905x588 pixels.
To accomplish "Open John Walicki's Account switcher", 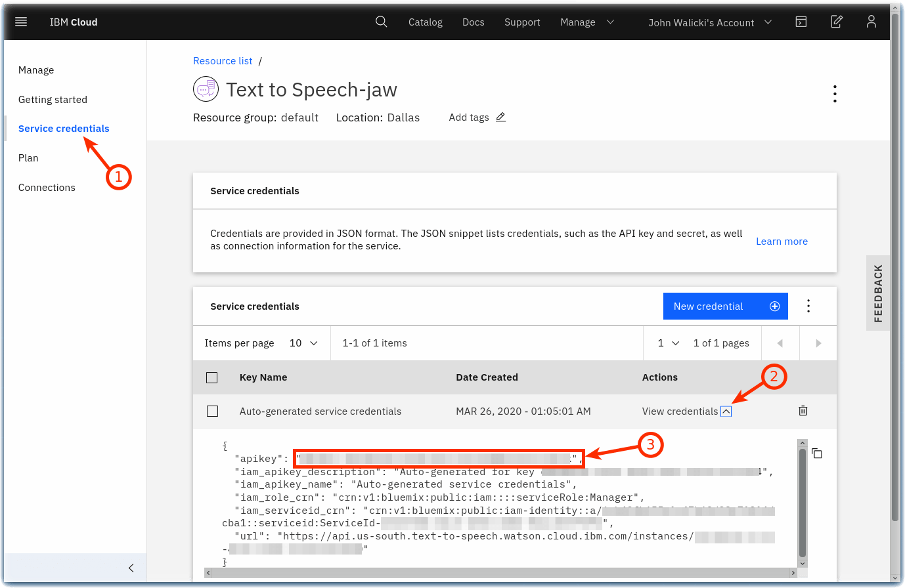I will pos(710,22).
